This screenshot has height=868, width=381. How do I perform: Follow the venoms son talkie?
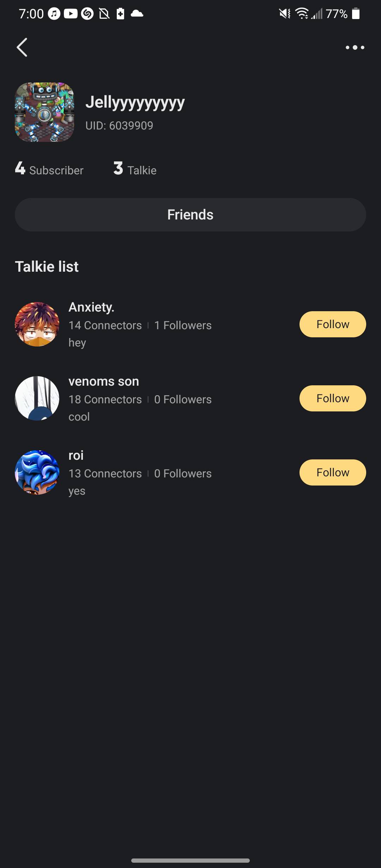[332, 398]
